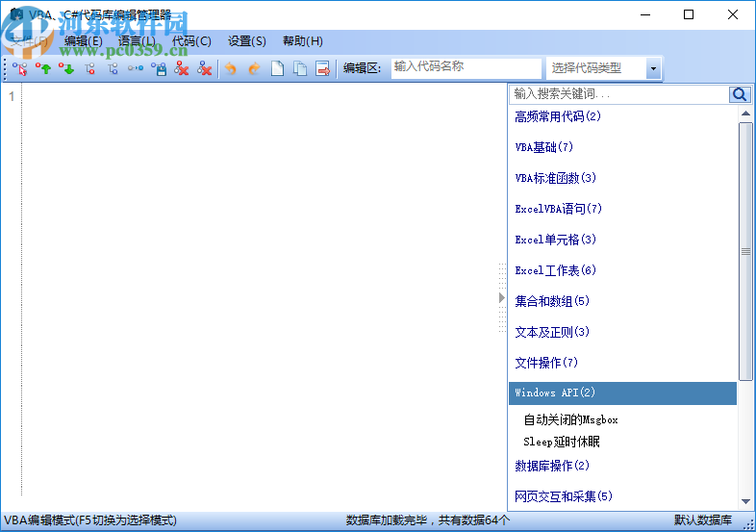
Task: Save node with floppy disk icon
Action: point(159,69)
